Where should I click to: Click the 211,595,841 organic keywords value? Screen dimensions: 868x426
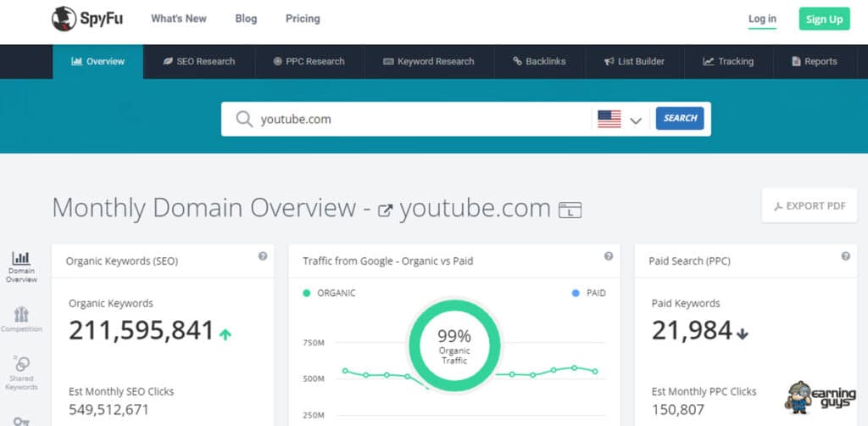[142, 331]
